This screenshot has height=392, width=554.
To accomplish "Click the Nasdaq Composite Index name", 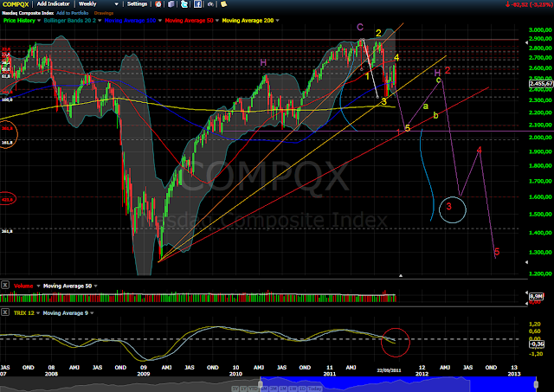I will [x=28, y=13].
